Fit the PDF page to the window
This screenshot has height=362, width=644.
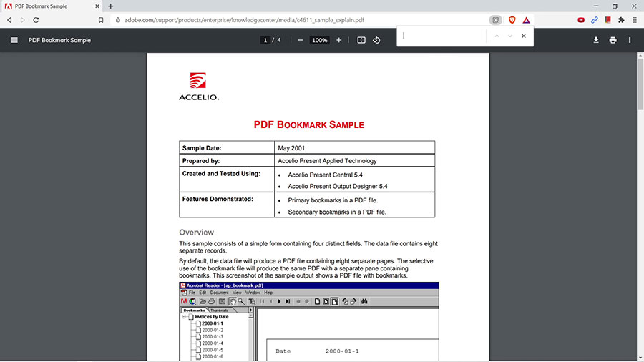point(361,40)
